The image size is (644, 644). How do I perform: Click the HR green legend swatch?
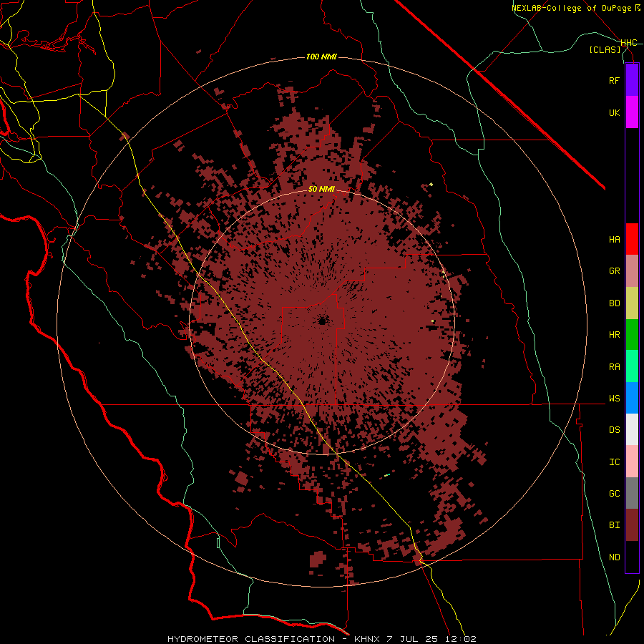pyautogui.click(x=632, y=335)
